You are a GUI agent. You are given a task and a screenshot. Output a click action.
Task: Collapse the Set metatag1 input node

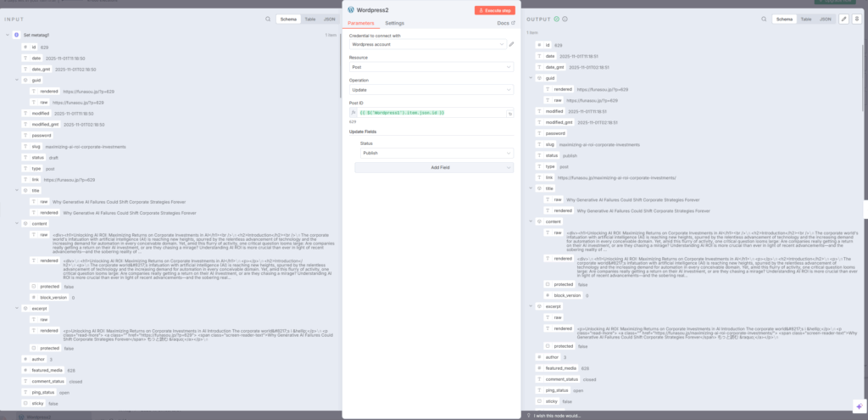click(x=7, y=35)
